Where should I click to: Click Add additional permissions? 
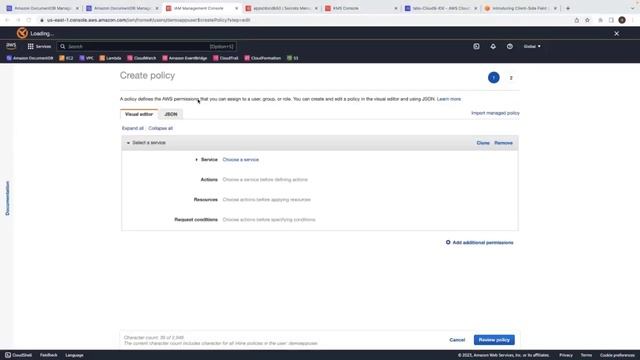[480, 242]
